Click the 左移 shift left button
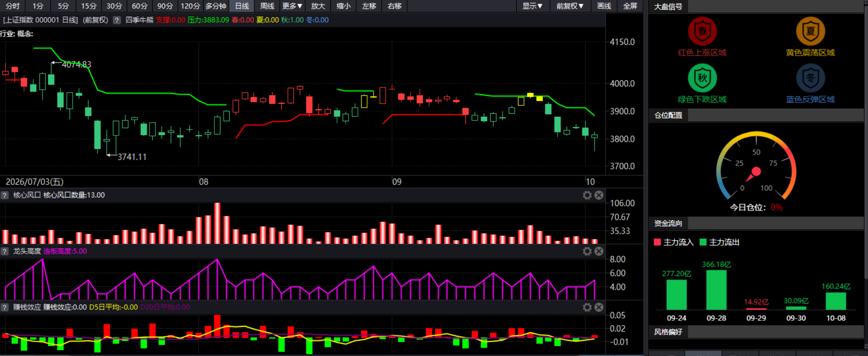This screenshot has height=356, width=868. point(369,6)
